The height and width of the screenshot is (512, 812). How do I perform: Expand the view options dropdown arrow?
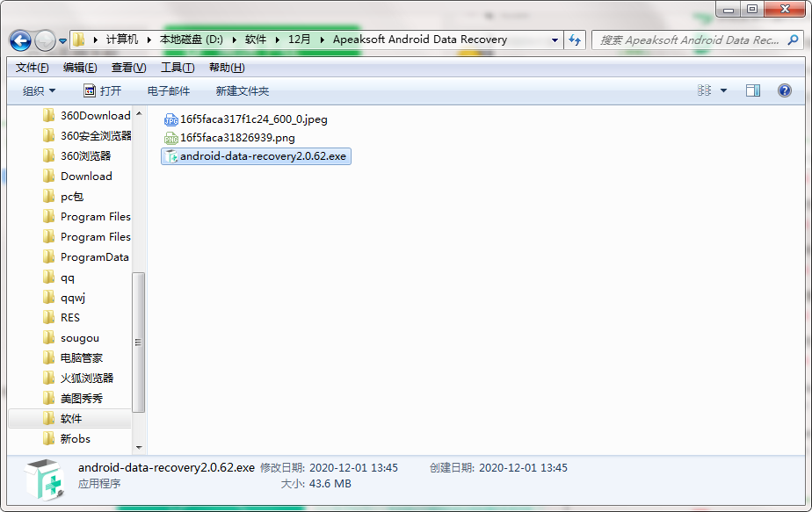pyautogui.click(x=723, y=91)
